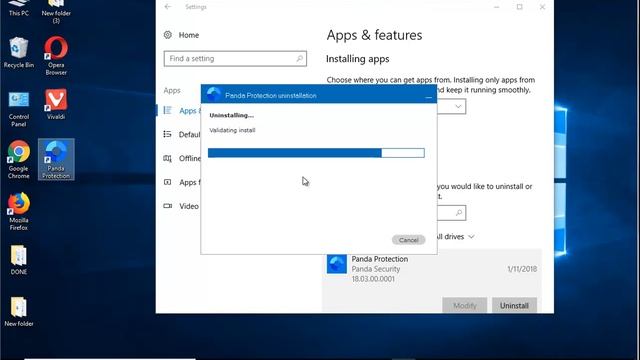
Task: Open the DONE folder
Action: pos(18,260)
